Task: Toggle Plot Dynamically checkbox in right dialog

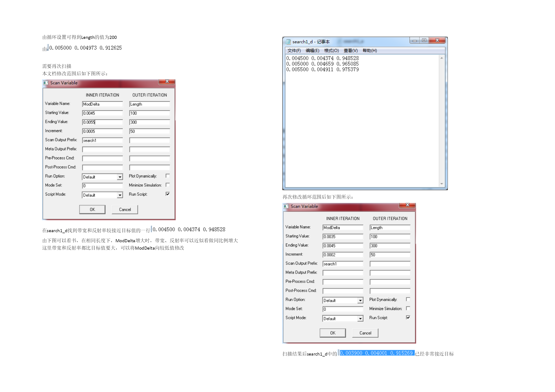Action: (408, 299)
